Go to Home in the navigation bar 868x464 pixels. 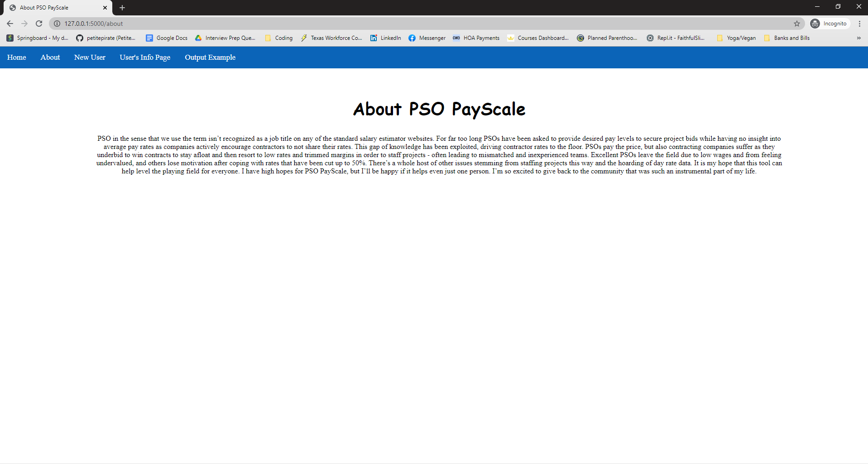pyautogui.click(x=17, y=57)
